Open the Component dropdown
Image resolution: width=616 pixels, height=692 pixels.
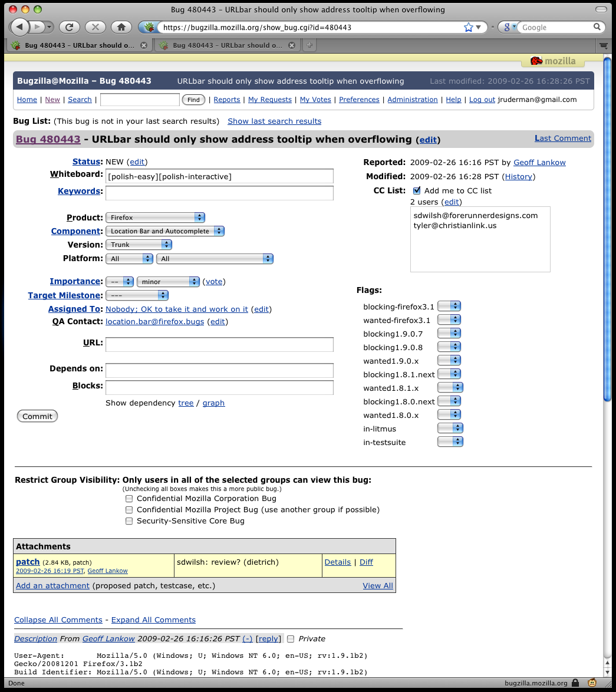click(164, 231)
